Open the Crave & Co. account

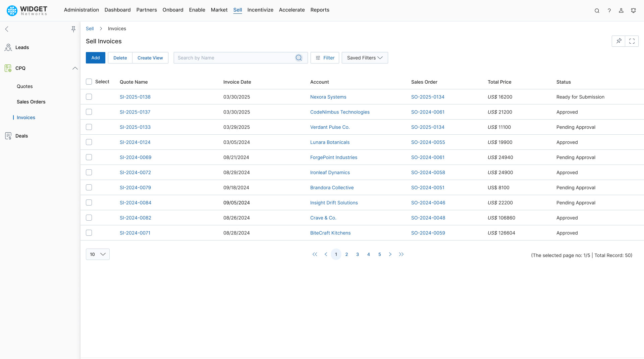tap(323, 218)
